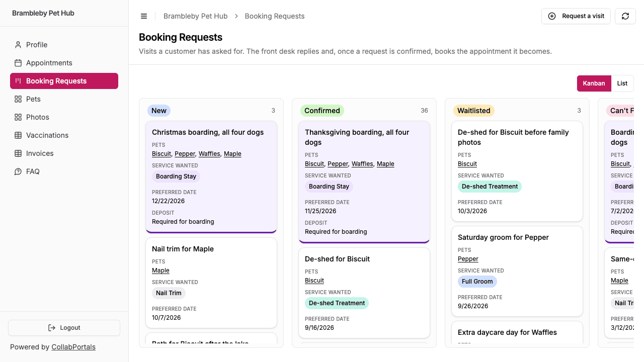Open Invoices from the sidebar
The width and height of the screenshot is (644, 362).
pos(64,153)
